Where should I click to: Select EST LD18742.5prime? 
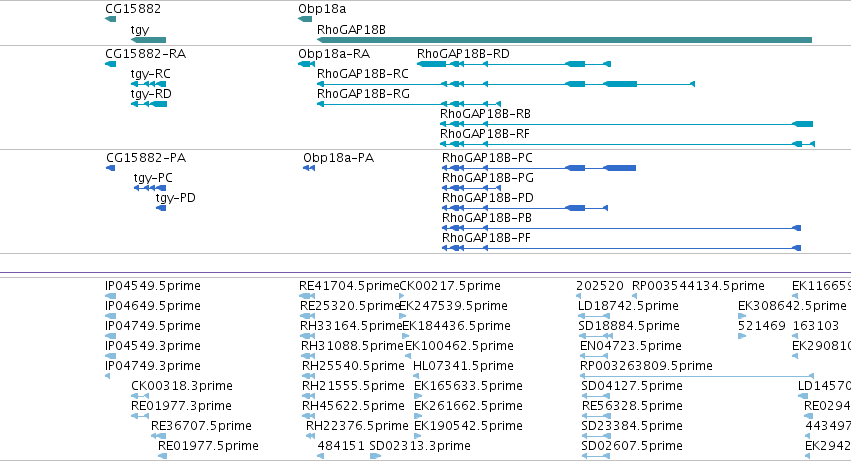click(628, 306)
